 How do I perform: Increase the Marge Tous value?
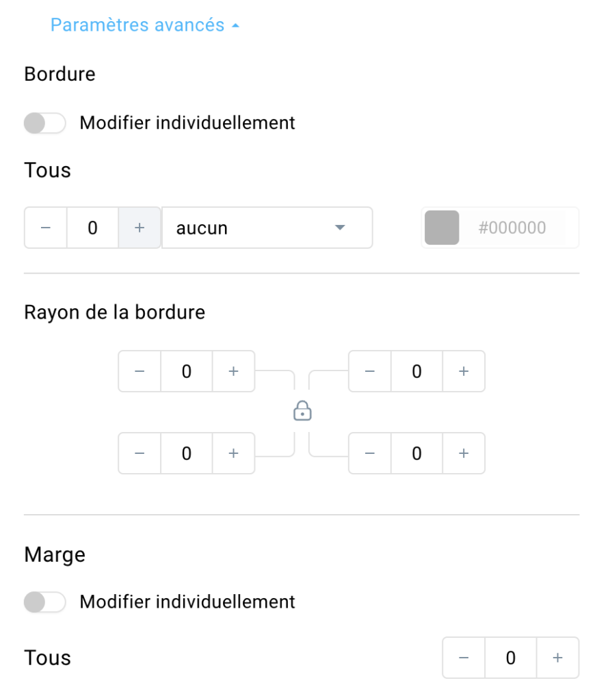coord(557,658)
